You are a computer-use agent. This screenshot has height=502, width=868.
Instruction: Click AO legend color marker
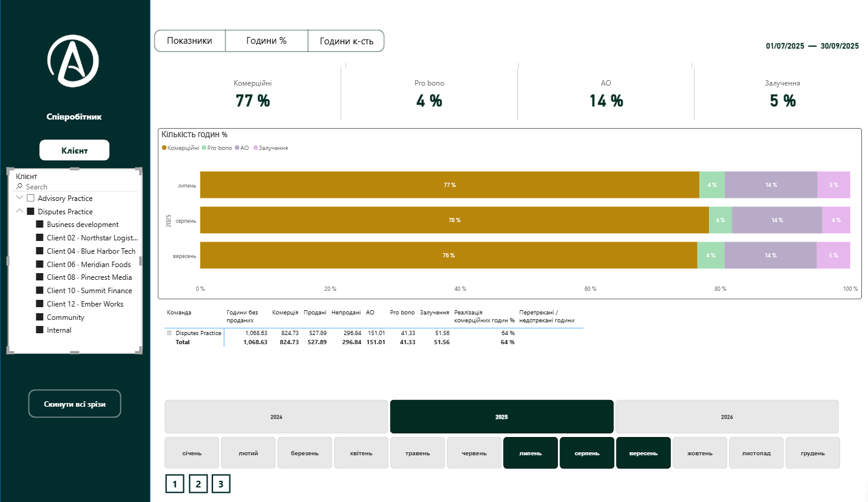pos(237,148)
